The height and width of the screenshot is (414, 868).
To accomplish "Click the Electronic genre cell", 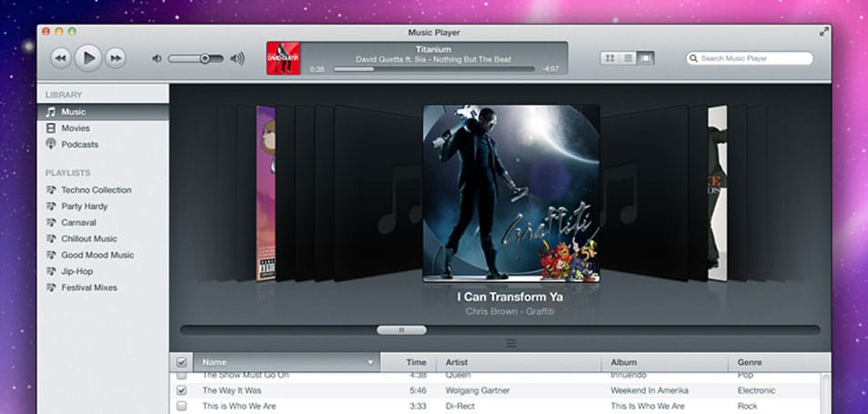I will 756,390.
